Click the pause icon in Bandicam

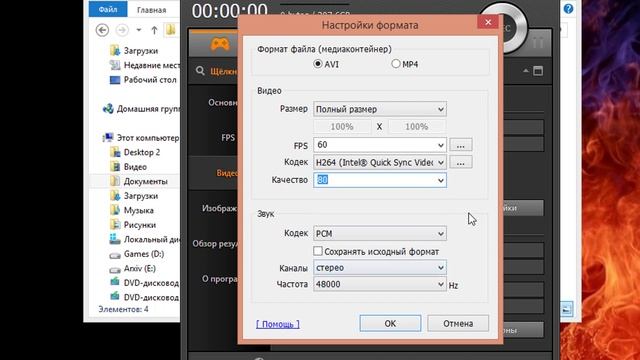point(538,42)
